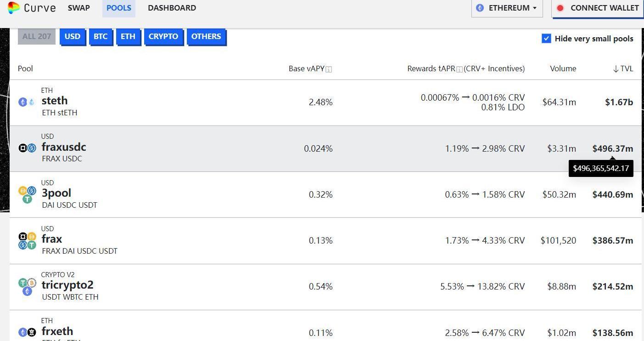Open the Ethereum network dropdown

507,8
